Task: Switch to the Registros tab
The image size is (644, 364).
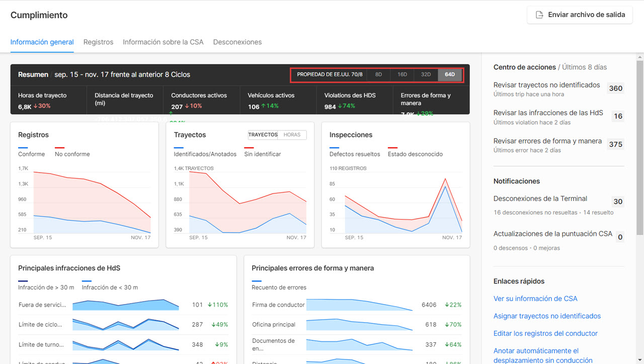Action: 98,42
